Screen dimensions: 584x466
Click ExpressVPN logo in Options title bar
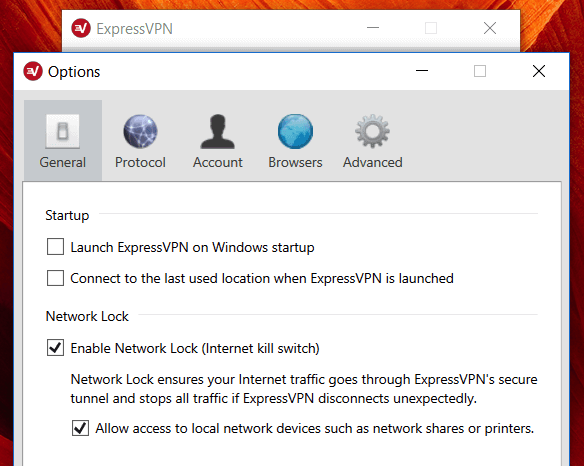33,71
